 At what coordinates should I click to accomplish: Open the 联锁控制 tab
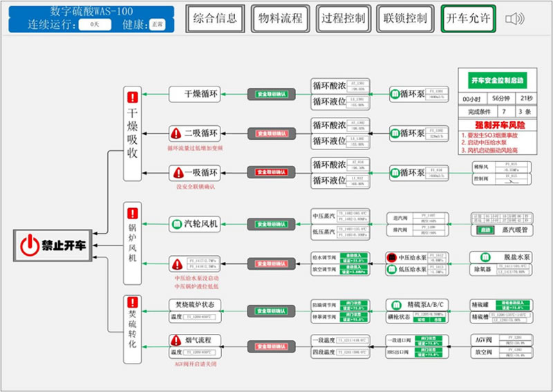pos(405,19)
